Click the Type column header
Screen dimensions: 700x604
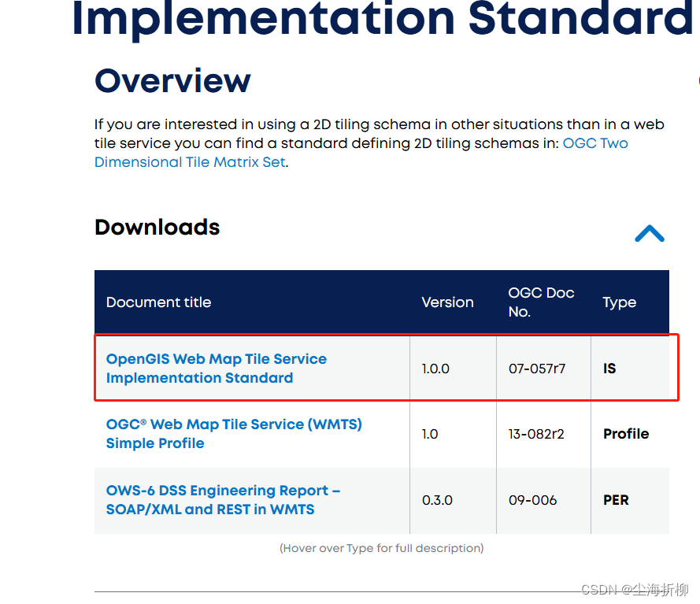(x=619, y=302)
